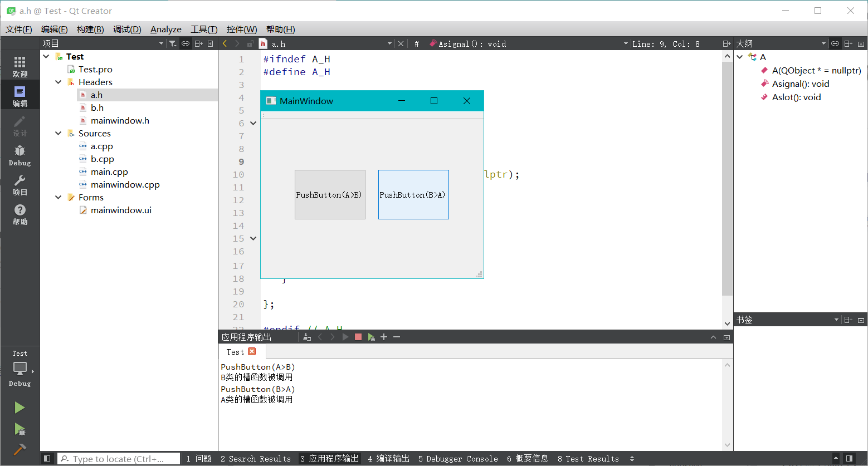Open 1 问题 issues pane
The image size is (868, 466).
(x=199, y=458)
